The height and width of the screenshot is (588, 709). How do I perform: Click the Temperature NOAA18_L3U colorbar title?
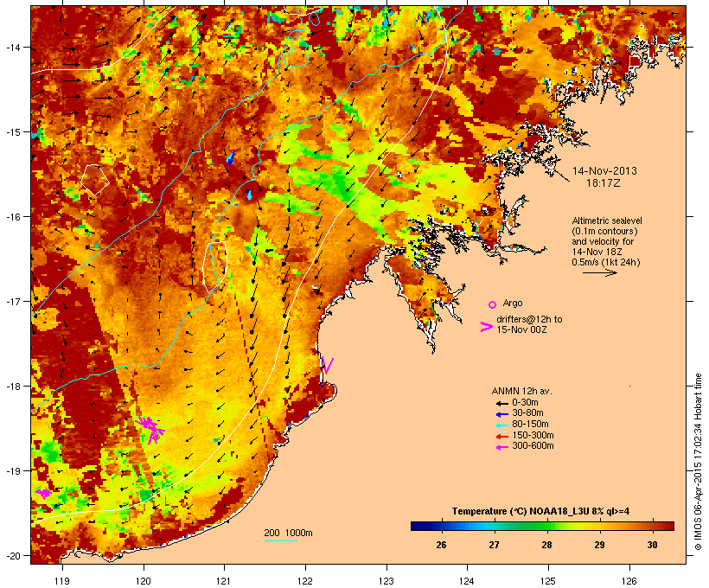(540, 512)
